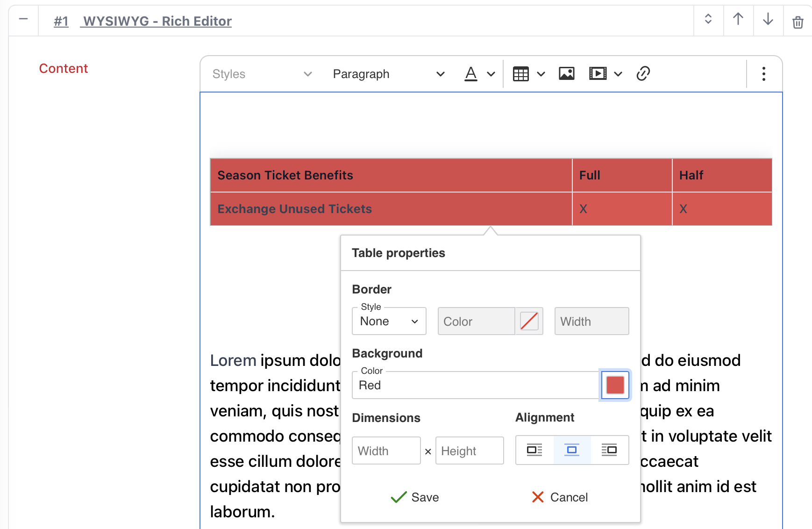This screenshot has height=529, width=812.
Task: Open the #1 WYSIWYG - Rich Editor link
Action: [142, 21]
